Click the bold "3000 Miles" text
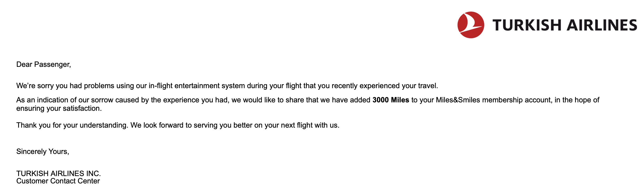The width and height of the screenshot is (644, 190). pyautogui.click(x=391, y=100)
